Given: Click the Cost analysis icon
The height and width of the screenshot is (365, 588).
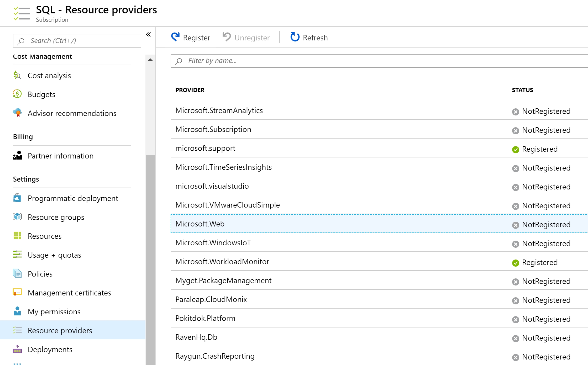Looking at the screenshot, I should click(17, 76).
